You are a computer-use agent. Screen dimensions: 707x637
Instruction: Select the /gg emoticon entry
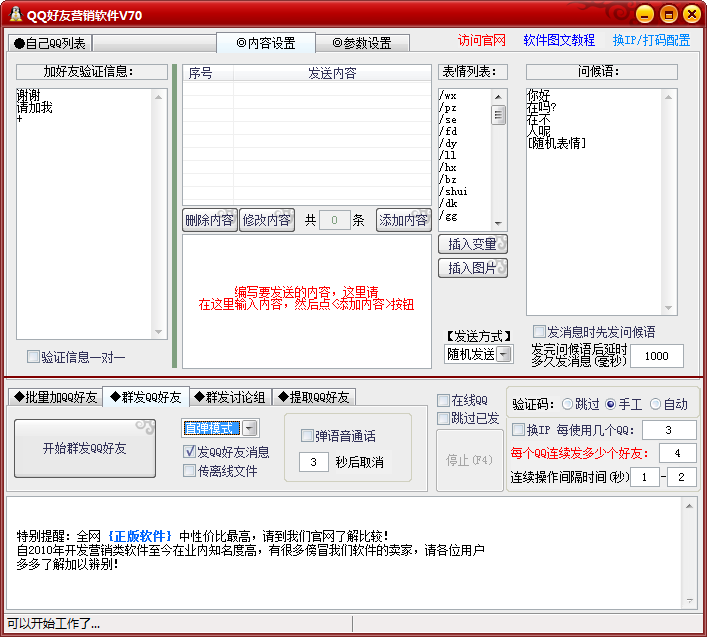pyautogui.click(x=448, y=215)
